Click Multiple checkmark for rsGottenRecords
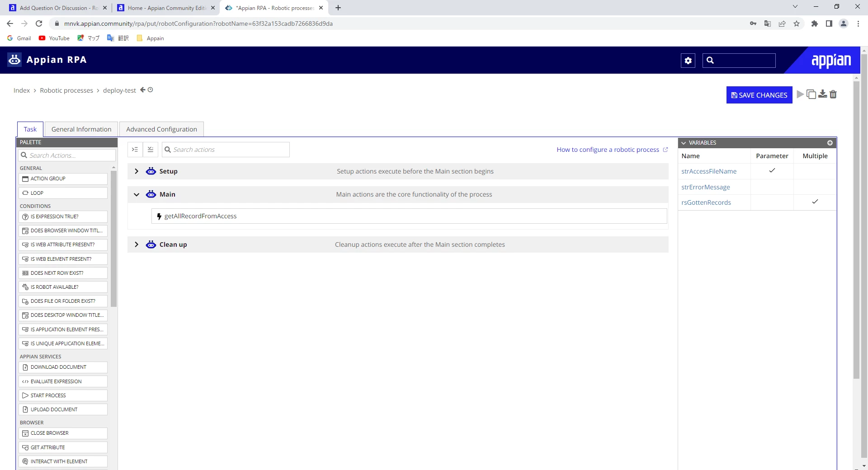The height and width of the screenshot is (470, 868). point(815,202)
